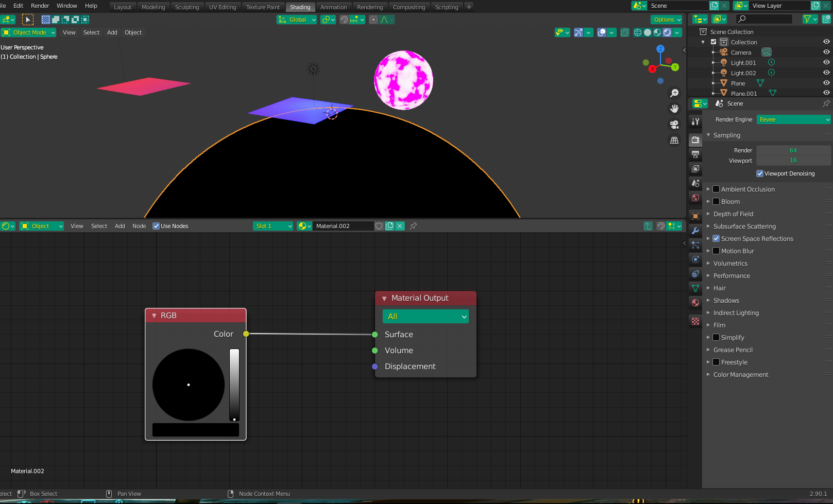Open the Modifiers properties tab
The width and height of the screenshot is (833, 504).
tap(695, 231)
